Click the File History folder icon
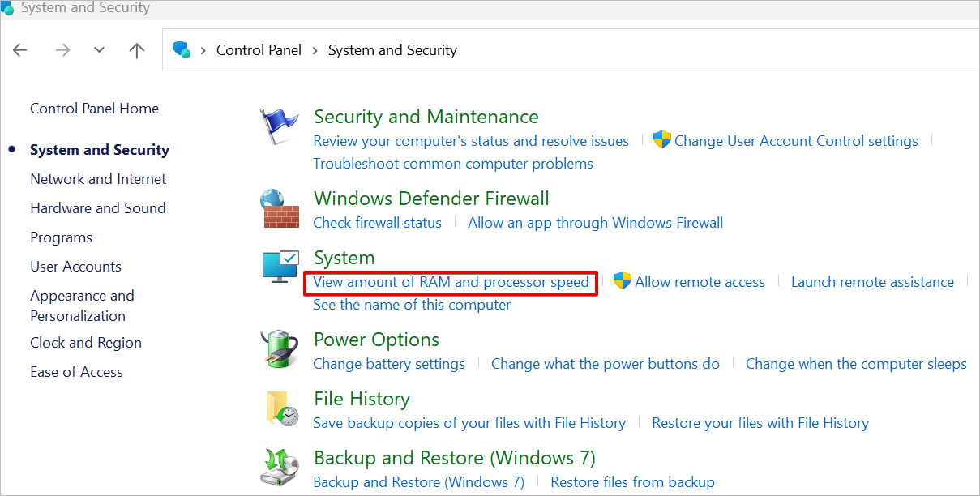Screen dimensions: 980x496 pos(280,408)
